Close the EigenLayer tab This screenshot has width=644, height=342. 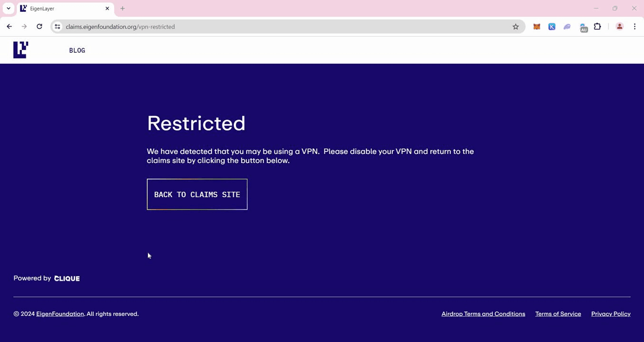107,9
